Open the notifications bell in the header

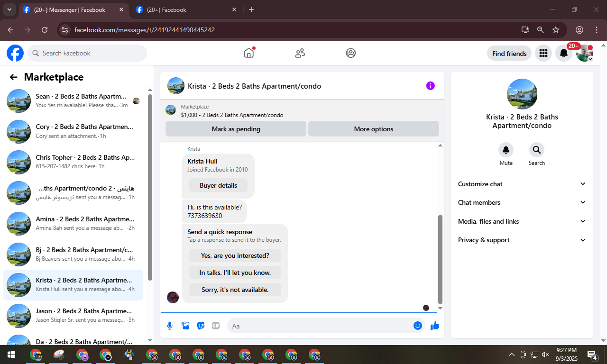pyautogui.click(x=564, y=54)
